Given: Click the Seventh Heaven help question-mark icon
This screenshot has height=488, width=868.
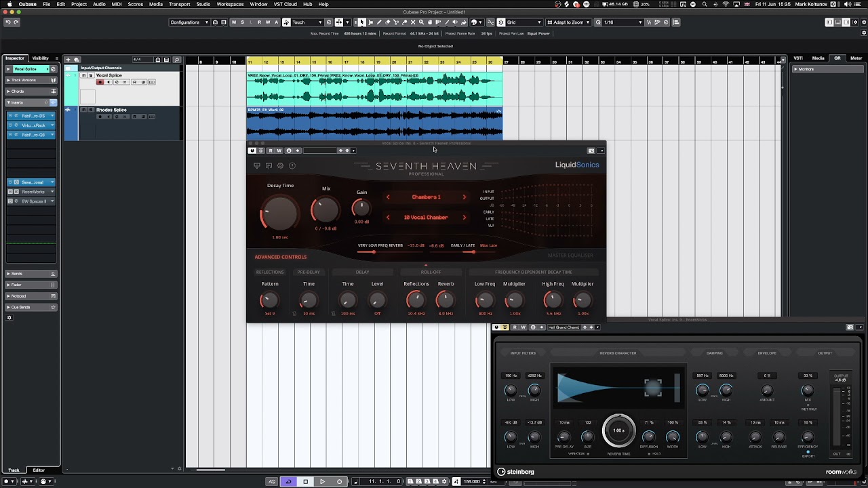Looking at the screenshot, I should pos(292,166).
